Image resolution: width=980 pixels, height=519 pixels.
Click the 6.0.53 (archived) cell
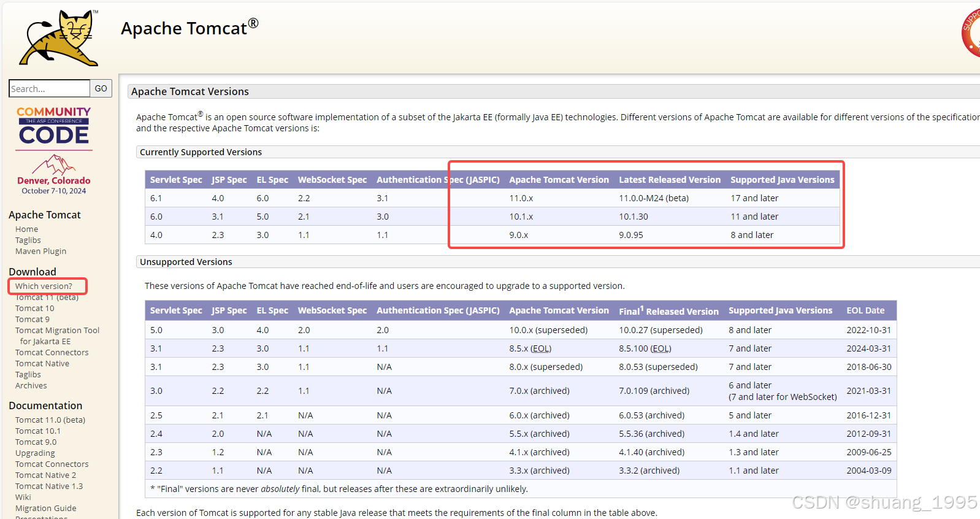[651, 415]
